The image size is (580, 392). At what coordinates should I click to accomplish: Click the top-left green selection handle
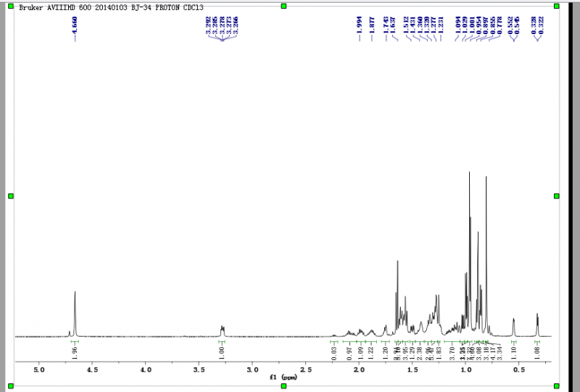point(11,6)
